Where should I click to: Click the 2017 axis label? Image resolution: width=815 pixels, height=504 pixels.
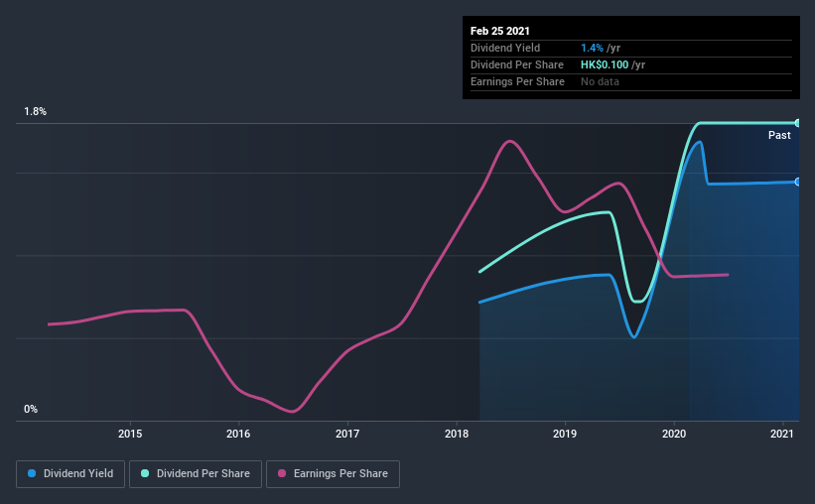coord(347,434)
